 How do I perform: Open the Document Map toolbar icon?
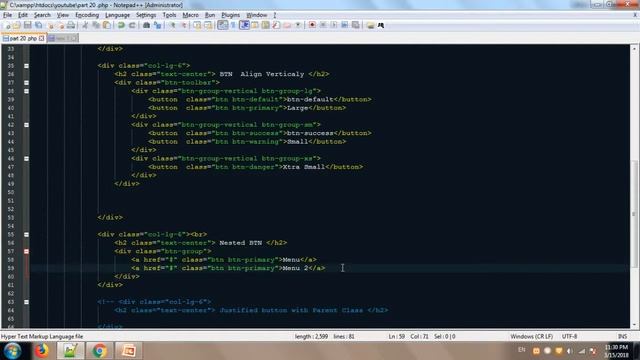click(x=265, y=25)
